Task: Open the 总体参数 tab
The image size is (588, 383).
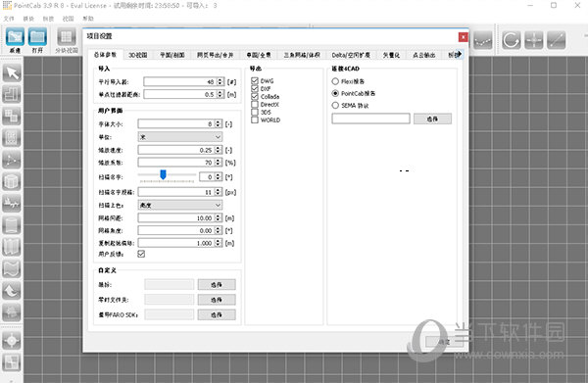Action: point(105,55)
